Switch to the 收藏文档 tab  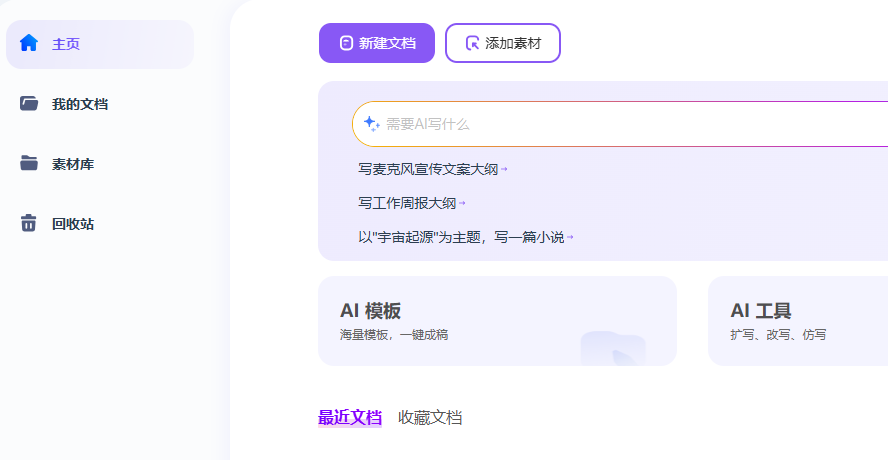coord(430,418)
